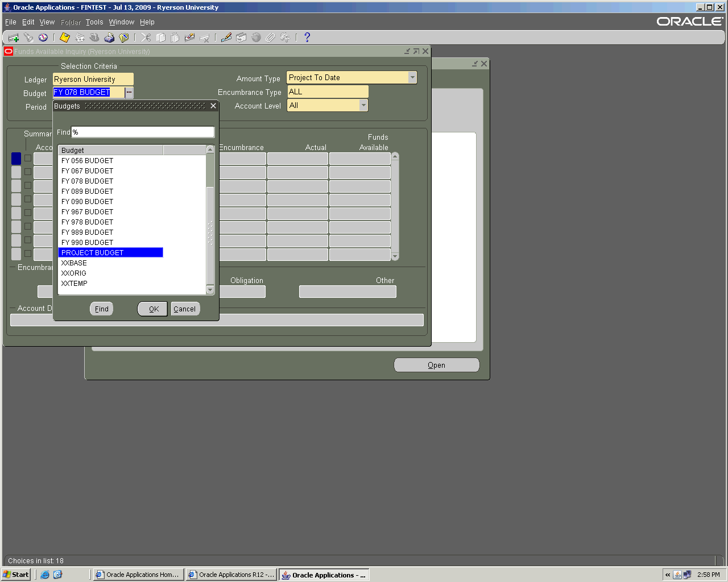The image size is (728, 582).
Task: Open the Show Navigator compass icon
Action: (43, 38)
